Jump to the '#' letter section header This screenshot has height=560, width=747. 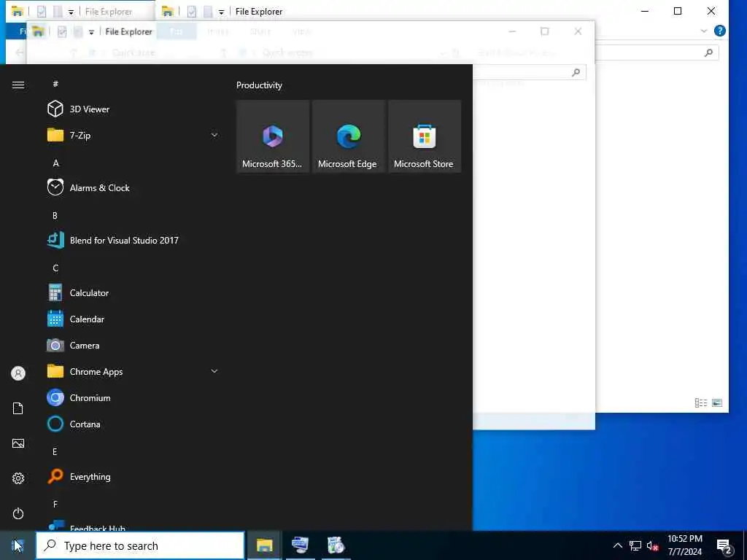[x=55, y=84]
